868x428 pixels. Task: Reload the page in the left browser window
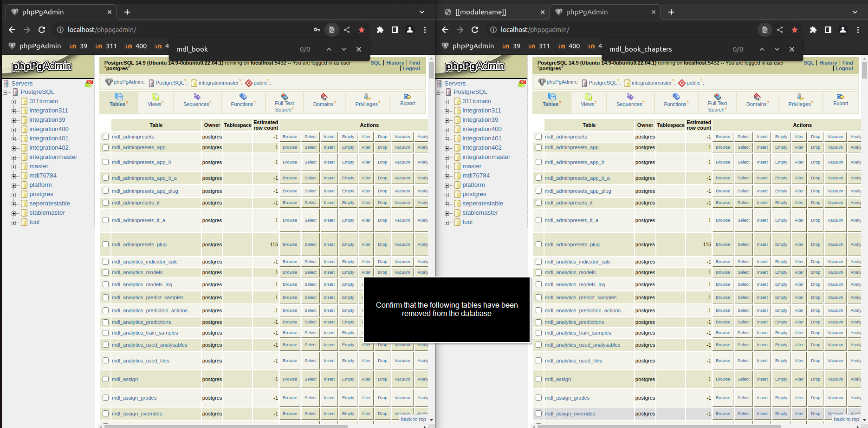pos(42,30)
